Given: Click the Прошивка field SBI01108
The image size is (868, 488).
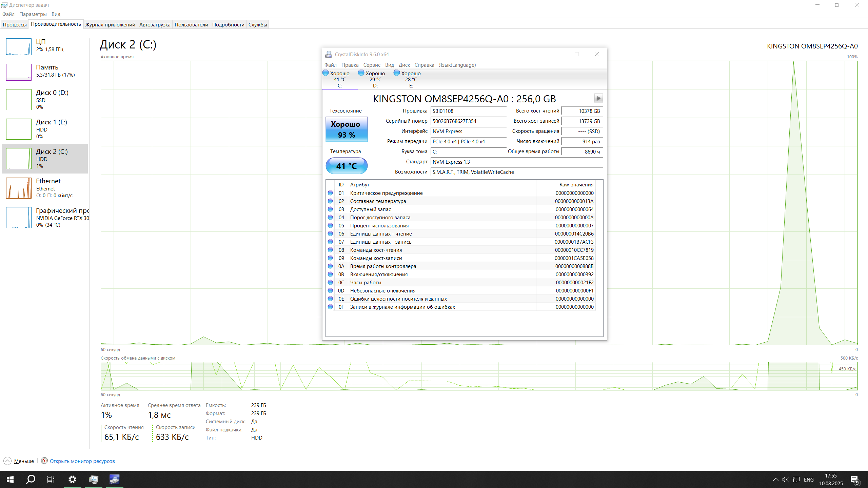Looking at the screenshot, I should 469,111.
